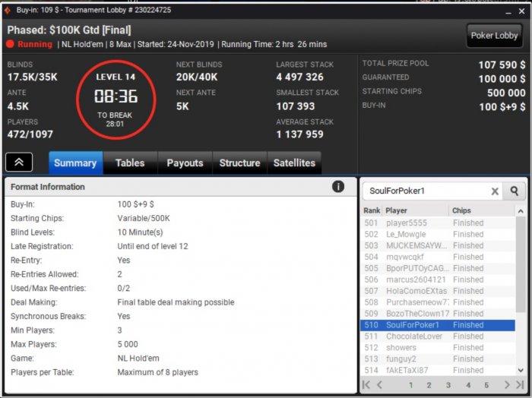This screenshot has height=398, width=532.
Task: Click the player list scroll-down arrow
Action: coord(521,370)
